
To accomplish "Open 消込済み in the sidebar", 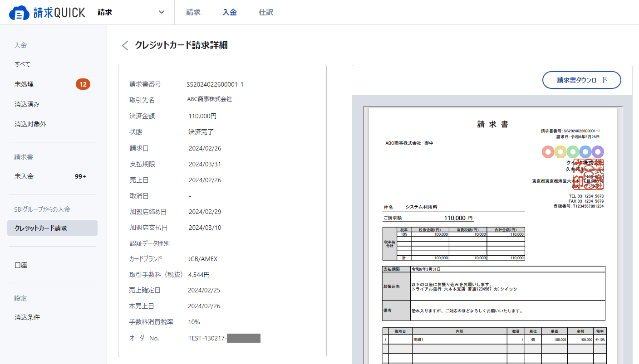I will point(27,104).
